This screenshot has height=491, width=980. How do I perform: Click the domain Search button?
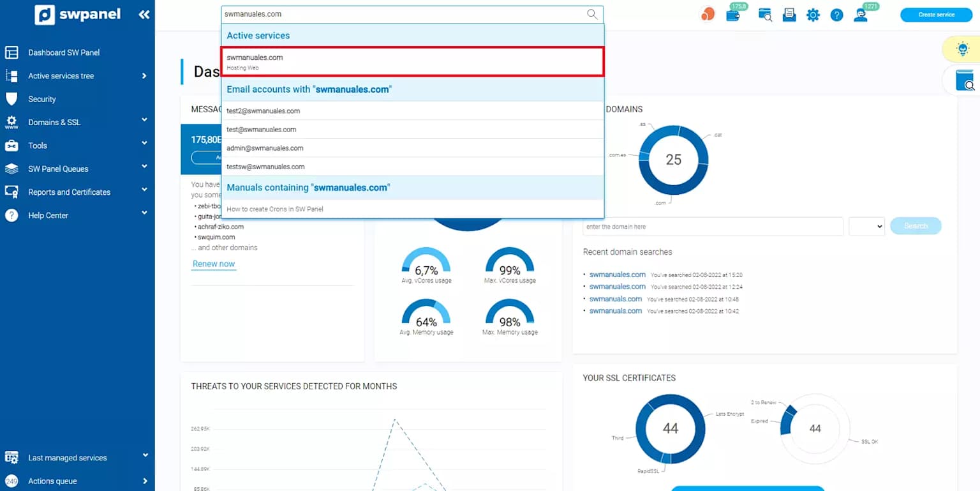click(916, 226)
